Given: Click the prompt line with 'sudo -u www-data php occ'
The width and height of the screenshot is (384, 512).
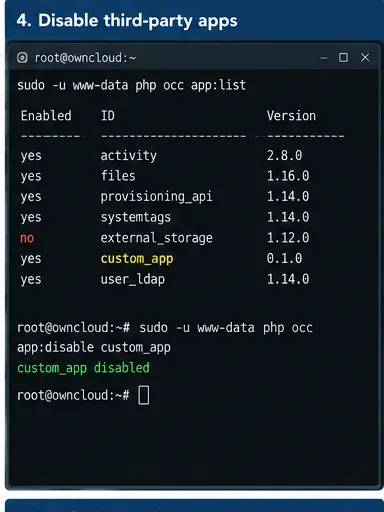Looking at the screenshot, I should click(165, 328).
